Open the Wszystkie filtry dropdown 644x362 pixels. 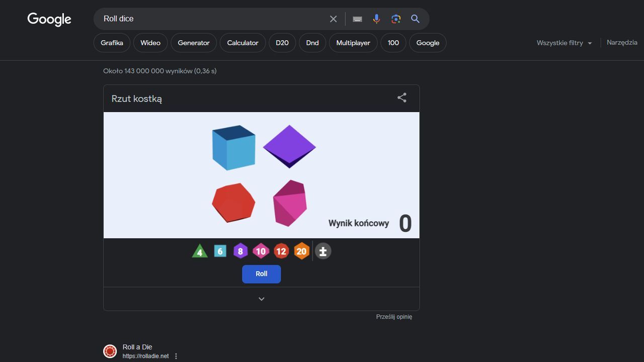point(565,43)
